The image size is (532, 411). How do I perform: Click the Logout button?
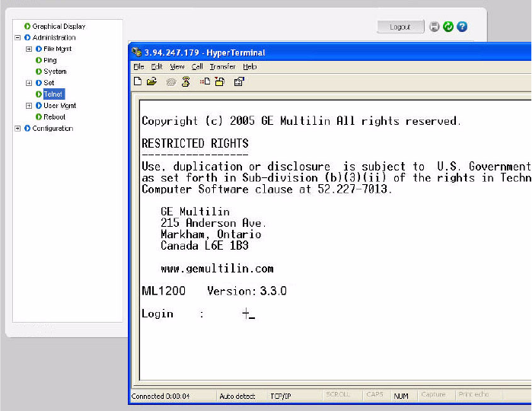point(400,27)
